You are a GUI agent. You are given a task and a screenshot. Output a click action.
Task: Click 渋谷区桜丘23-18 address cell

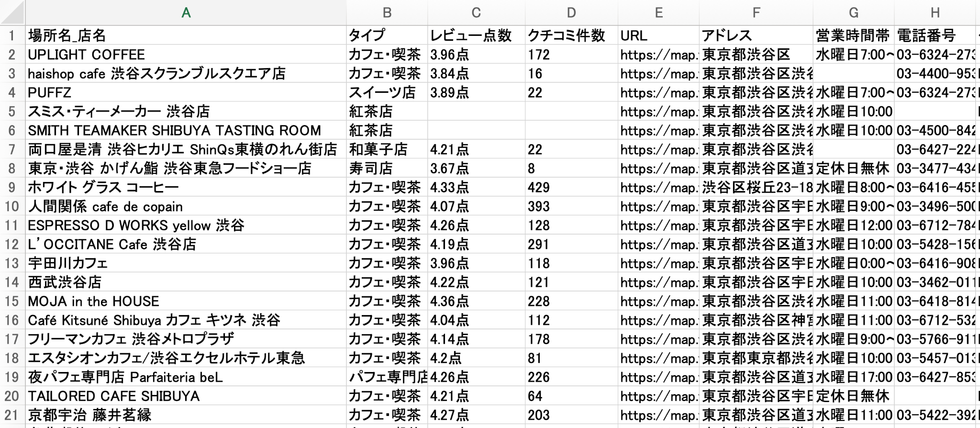click(x=756, y=187)
